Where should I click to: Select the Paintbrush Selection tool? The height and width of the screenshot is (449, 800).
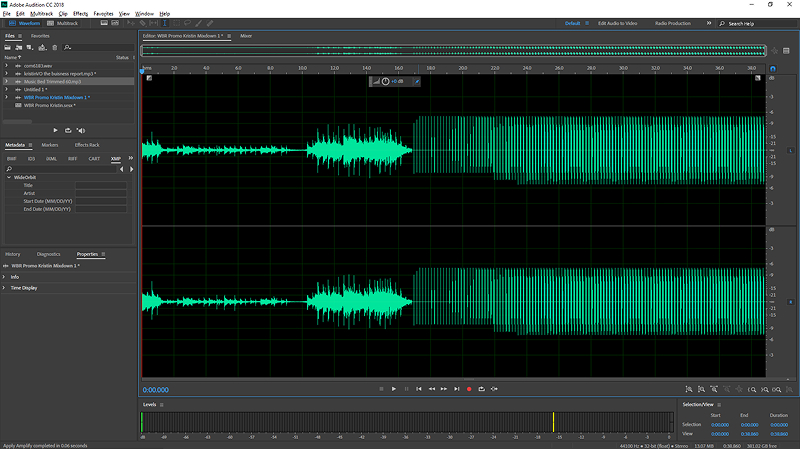click(x=198, y=23)
